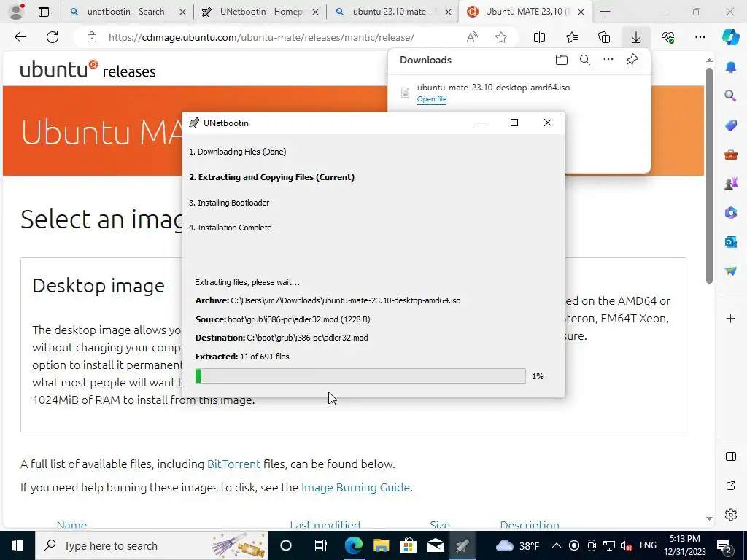Image resolution: width=747 pixels, height=560 pixels.
Task: Select the Ubuntu MATE 23.10 tab
Action: pos(524,12)
